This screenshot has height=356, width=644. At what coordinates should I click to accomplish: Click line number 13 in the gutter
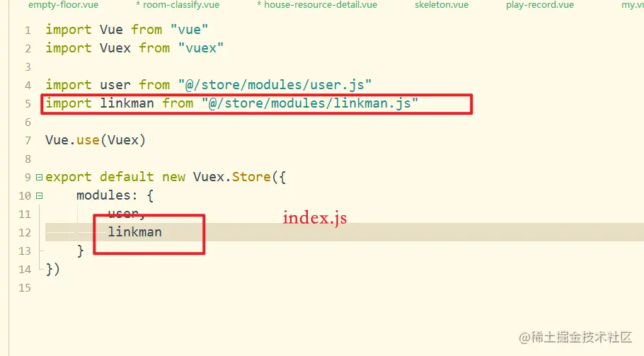coord(25,251)
